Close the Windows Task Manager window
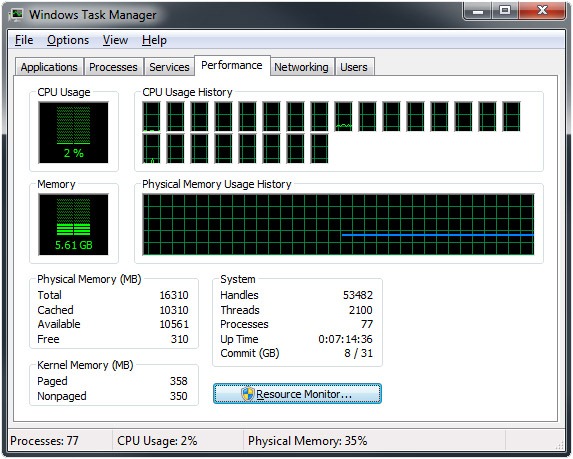The image size is (573, 459). [542, 11]
